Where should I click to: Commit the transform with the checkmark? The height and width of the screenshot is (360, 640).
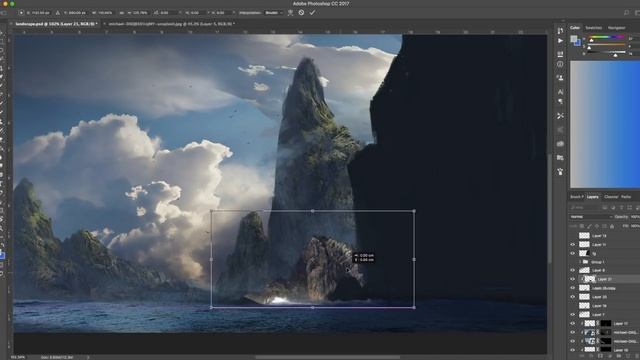click(312, 13)
